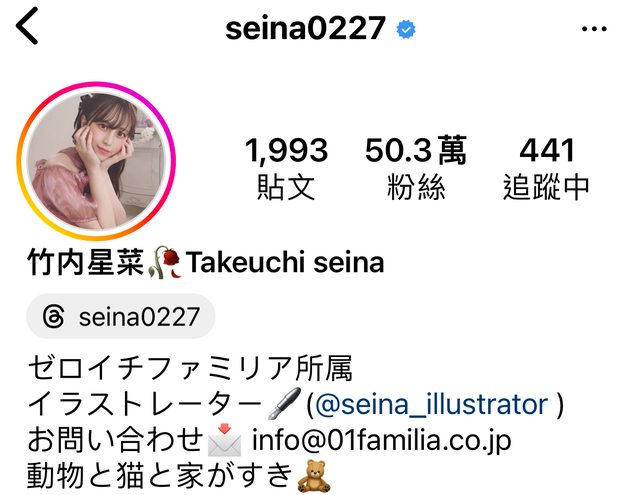View the story via profile picture
The width and height of the screenshot is (640, 495).
click(x=96, y=160)
